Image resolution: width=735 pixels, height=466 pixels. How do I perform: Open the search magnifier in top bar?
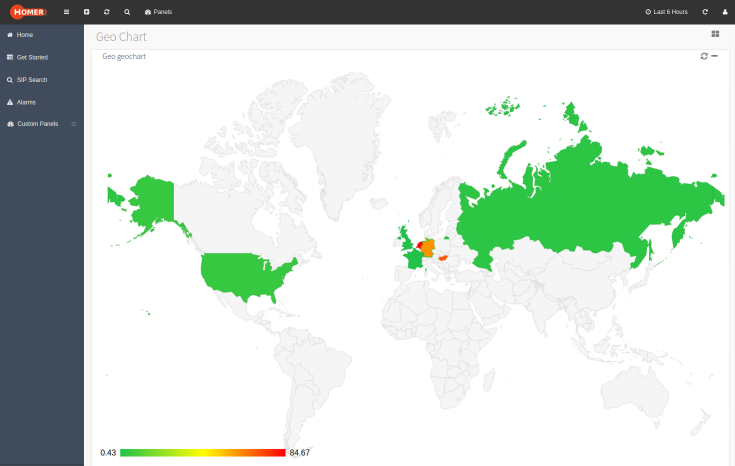coord(127,12)
